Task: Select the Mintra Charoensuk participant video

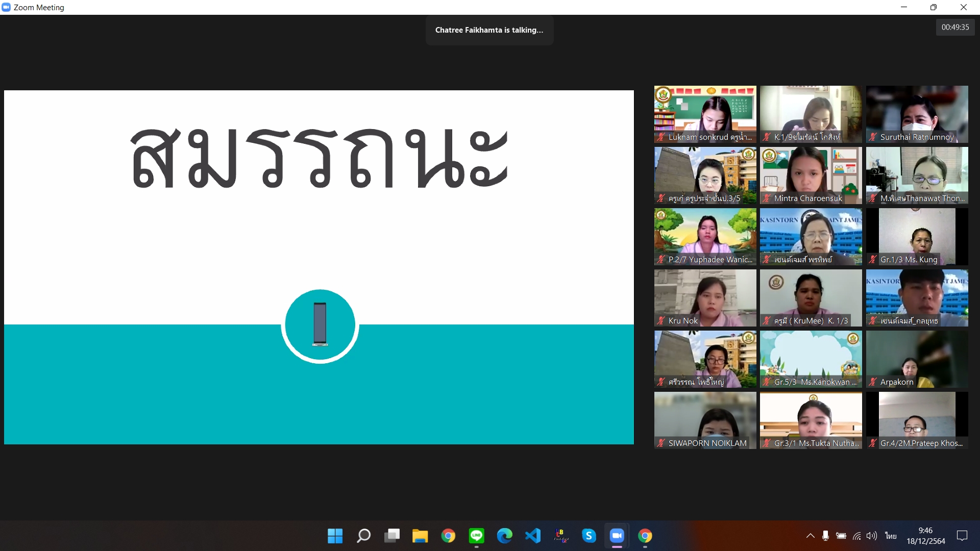Action: pyautogui.click(x=811, y=176)
